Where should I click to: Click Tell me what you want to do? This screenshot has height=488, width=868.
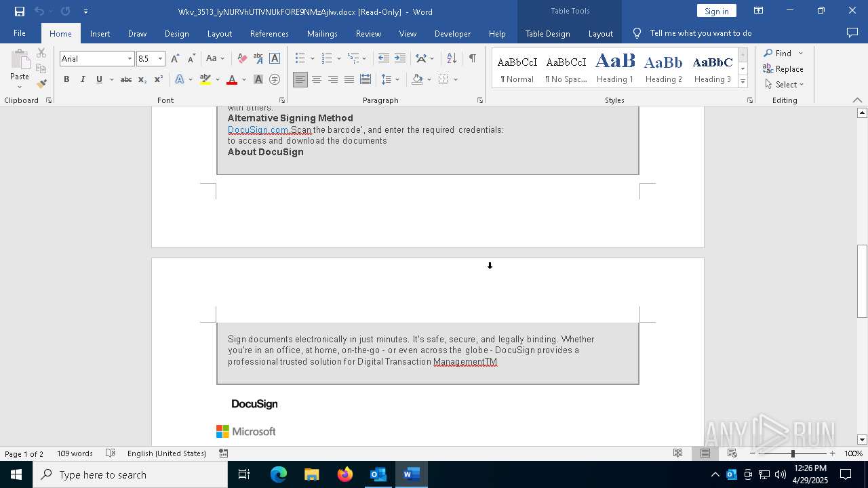pyautogui.click(x=701, y=33)
